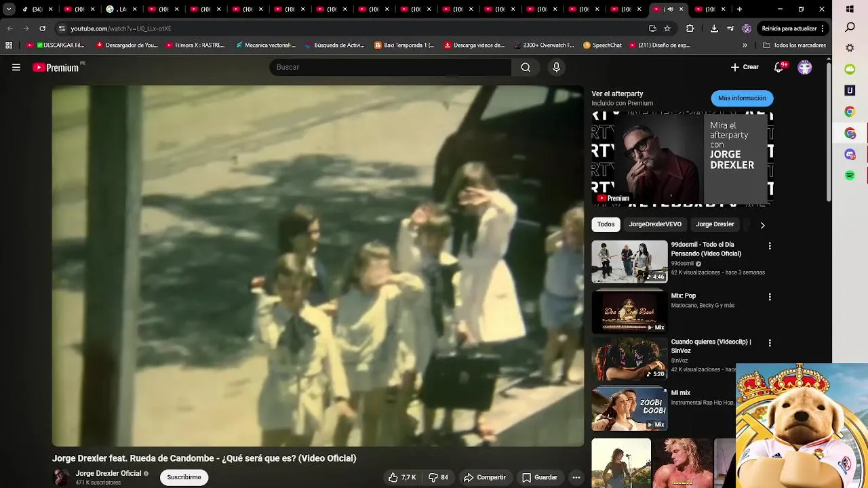
Task: Install app icon in address bar
Action: [652, 28]
